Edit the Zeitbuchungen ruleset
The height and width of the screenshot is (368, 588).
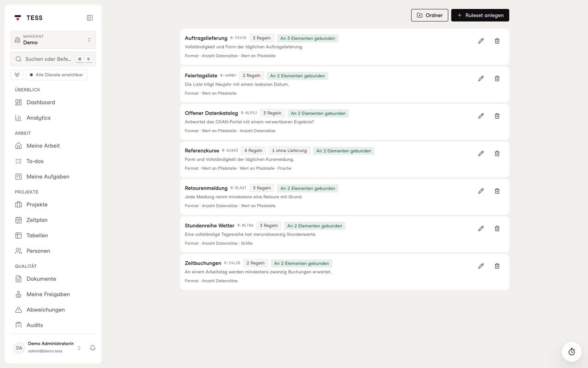[481, 266]
